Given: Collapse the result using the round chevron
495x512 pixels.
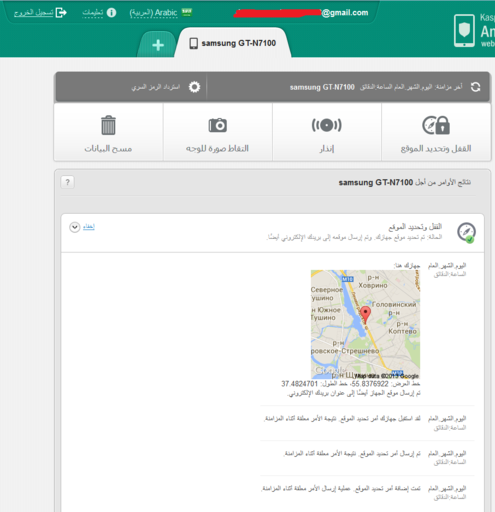Looking at the screenshot, I should (75, 227).
